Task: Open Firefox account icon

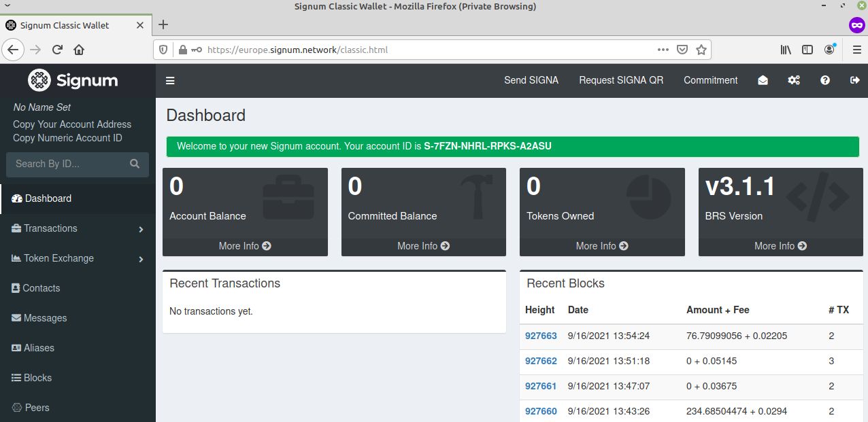Action: 829,50
